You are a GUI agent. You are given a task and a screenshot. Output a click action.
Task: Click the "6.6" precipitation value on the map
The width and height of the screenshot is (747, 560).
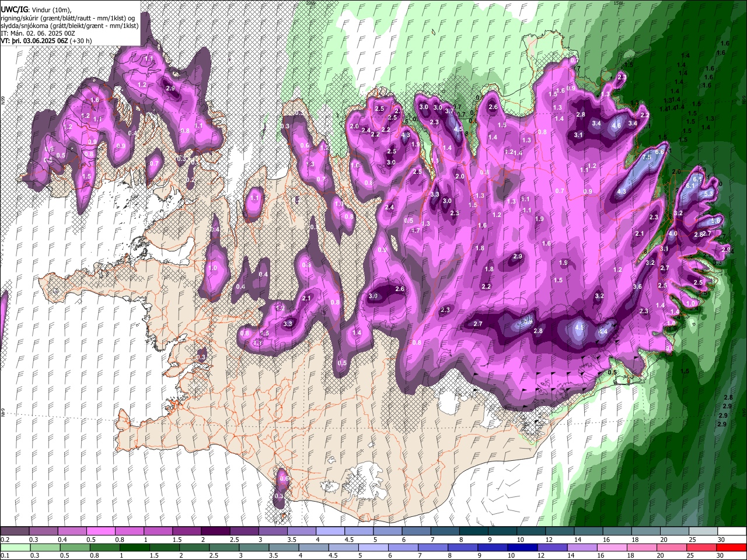[660, 152]
